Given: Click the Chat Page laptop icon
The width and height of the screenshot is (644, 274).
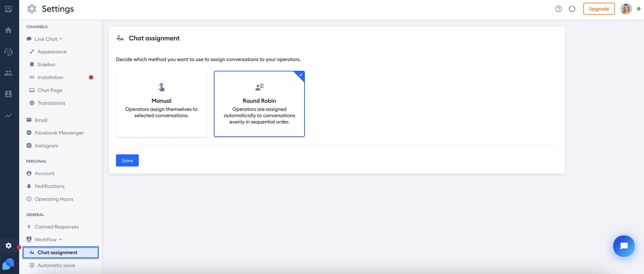Looking at the screenshot, I should [x=32, y=90].
